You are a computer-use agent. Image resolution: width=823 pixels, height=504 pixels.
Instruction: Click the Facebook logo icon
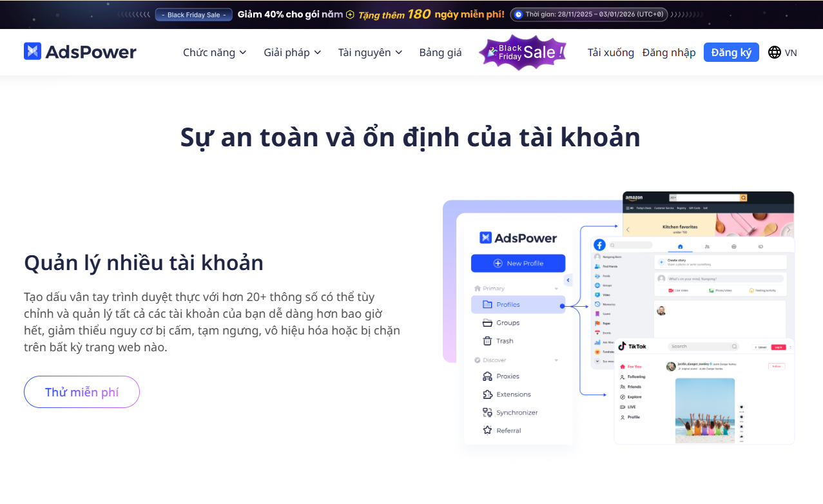click(x=599, y=245)
